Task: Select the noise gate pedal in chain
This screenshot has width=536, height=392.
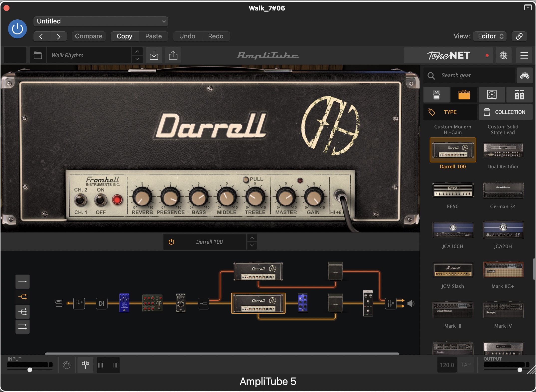Action: 181,303
